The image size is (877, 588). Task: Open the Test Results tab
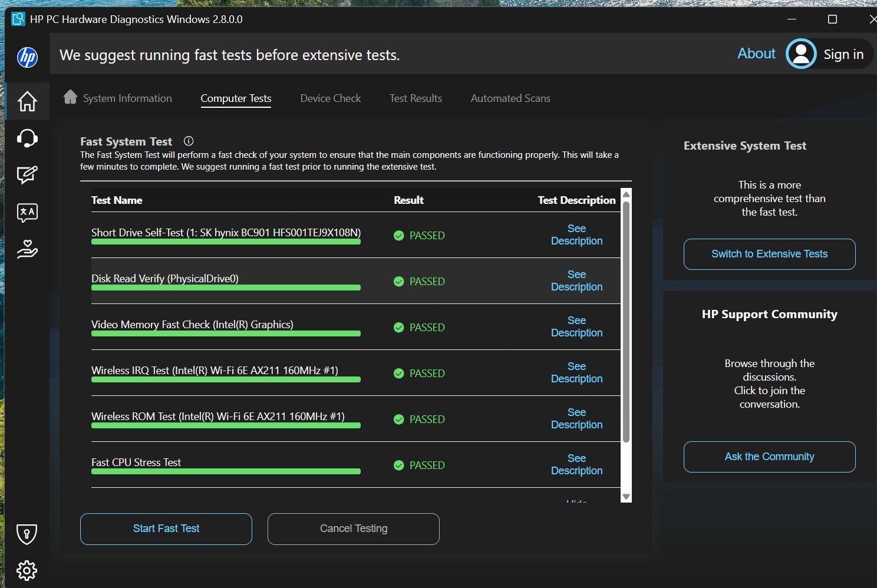(x=416, y=98)
